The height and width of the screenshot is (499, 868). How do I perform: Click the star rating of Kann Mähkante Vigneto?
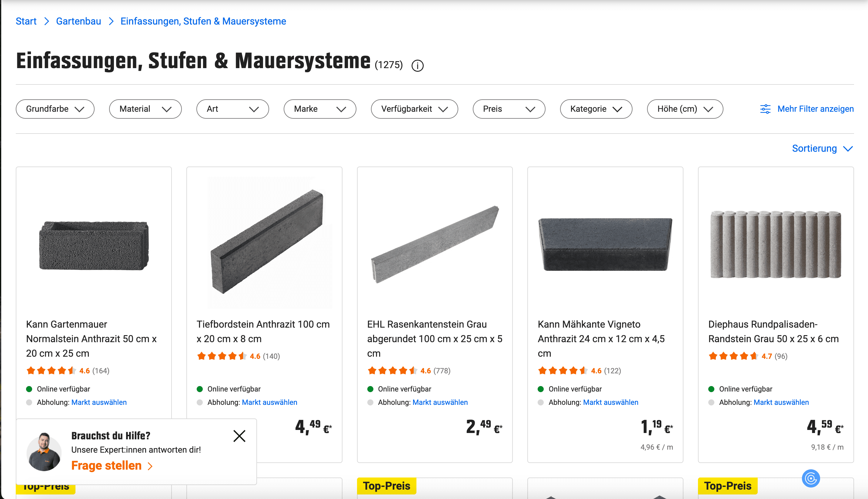point(563,371)
